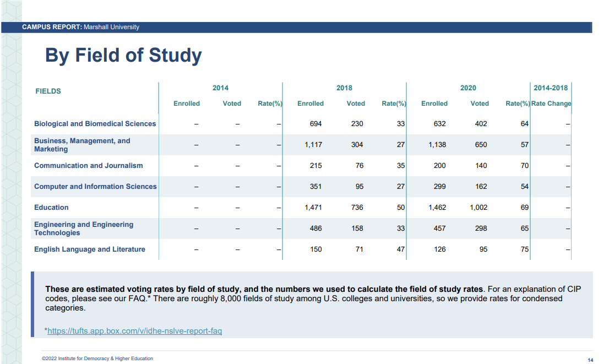Select the 299 enrolled value for Computer Sciences
Screen dimensions: 609x364
[x=439, y=187]
